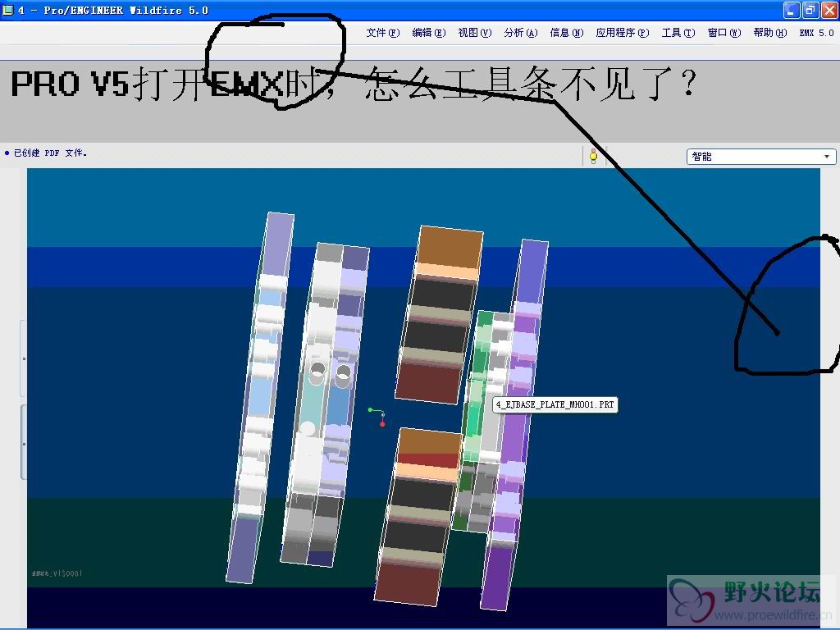
Task: Open the 帮助(H) menu
Action: tap(769, 33)
